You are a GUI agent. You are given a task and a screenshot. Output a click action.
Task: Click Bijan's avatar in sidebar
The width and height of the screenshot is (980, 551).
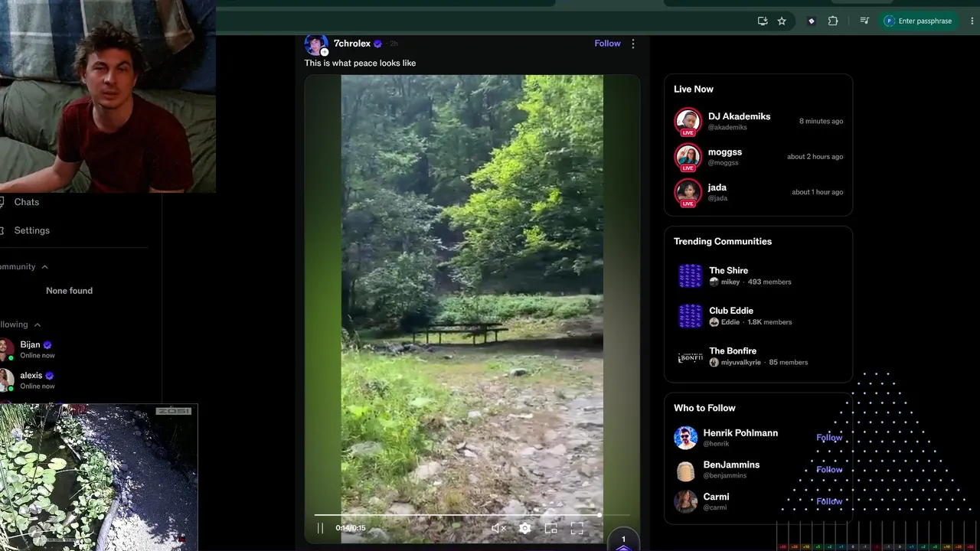tap(5, 350)
